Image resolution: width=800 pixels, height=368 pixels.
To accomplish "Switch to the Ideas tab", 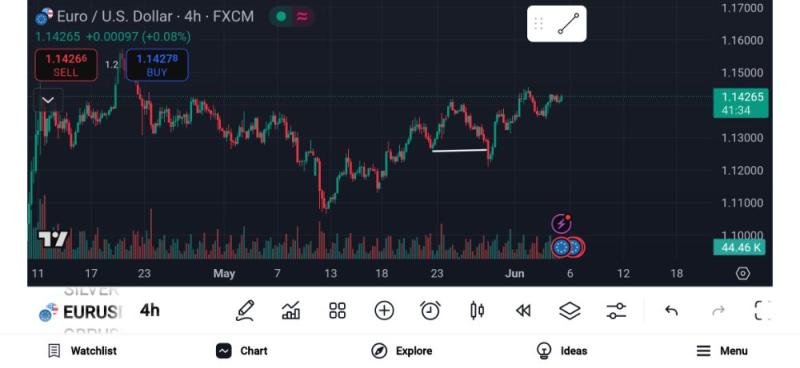I will point(562,351).
